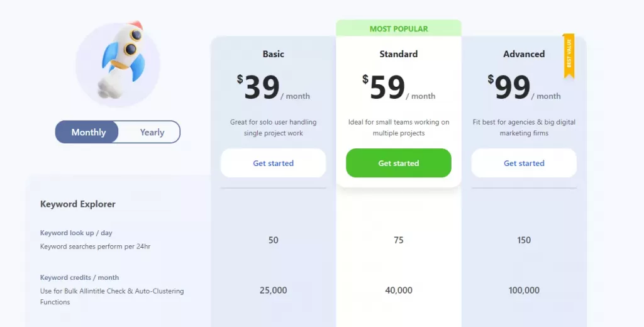Click the 25,000 credits value in Basic

coord(273,290)
